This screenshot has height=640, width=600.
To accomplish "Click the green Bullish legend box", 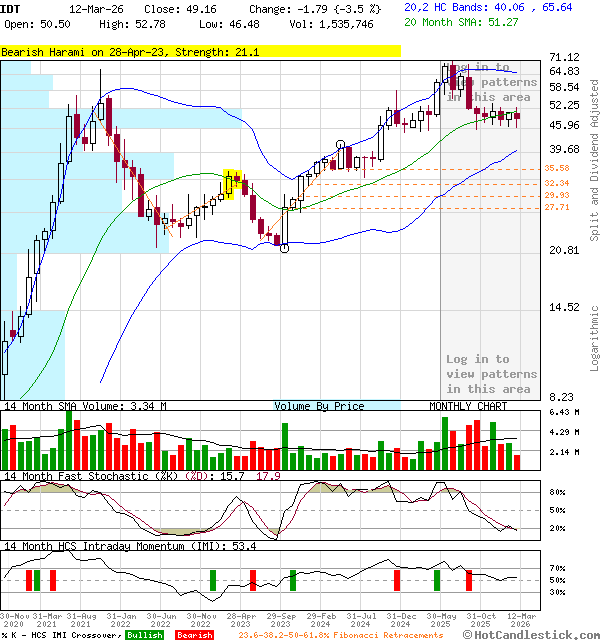I will 145,635.
